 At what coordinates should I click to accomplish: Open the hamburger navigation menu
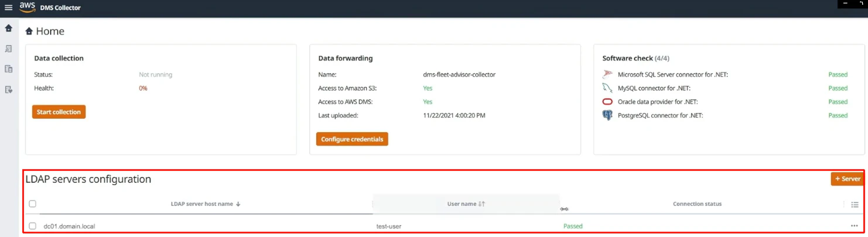[8, 8]
